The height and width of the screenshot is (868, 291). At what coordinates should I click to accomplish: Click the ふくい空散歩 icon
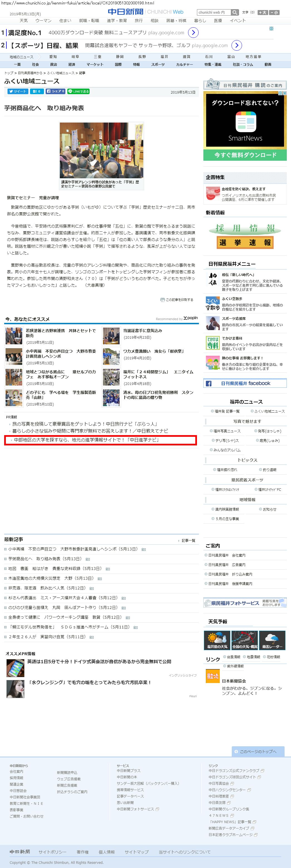click(213, 304)
